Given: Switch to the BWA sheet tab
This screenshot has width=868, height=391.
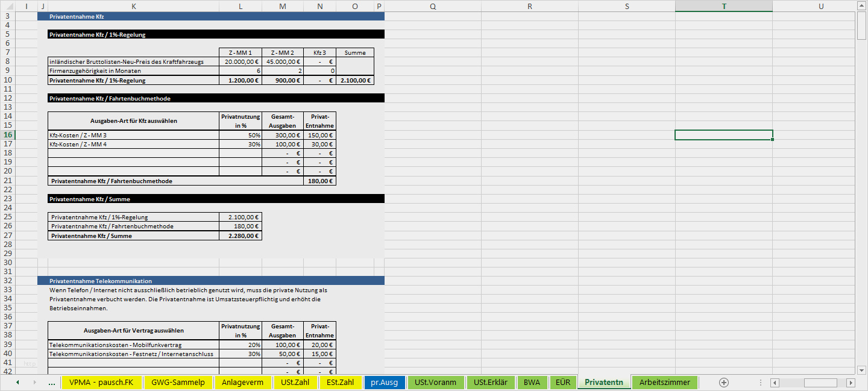Looking at the screenshot, I should pyautogui.click(x=532, y=383).
